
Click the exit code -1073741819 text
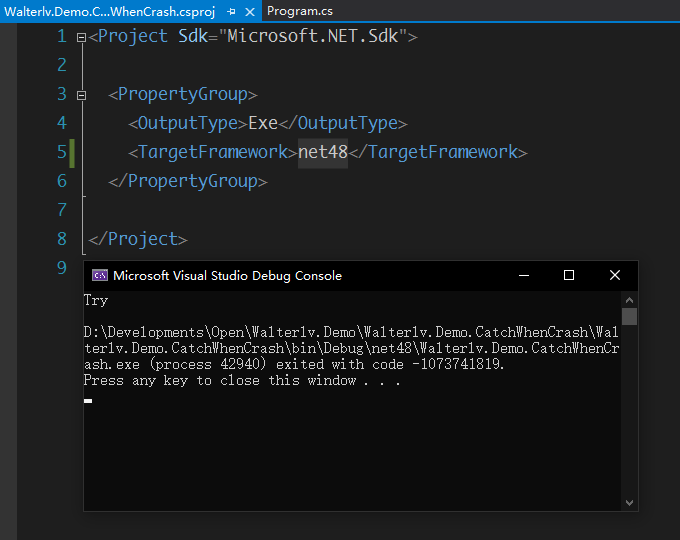point(458,364)
